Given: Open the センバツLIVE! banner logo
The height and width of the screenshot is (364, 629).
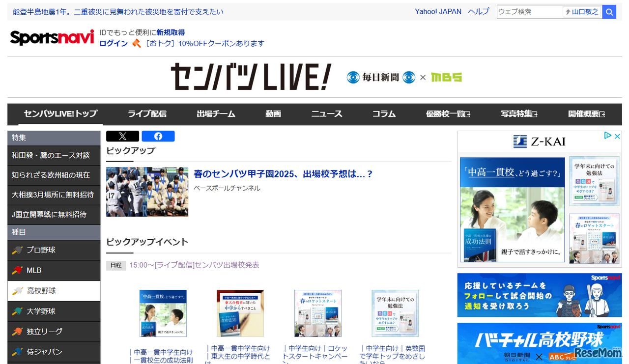Looking at the screenshot, I should point(251,77).
